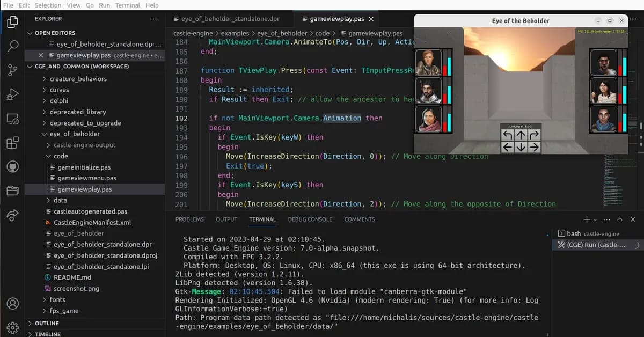Switch to the DEBUG CONSOLE tab
The height and width of the screenshot is (337, 644).
(310, 219)
